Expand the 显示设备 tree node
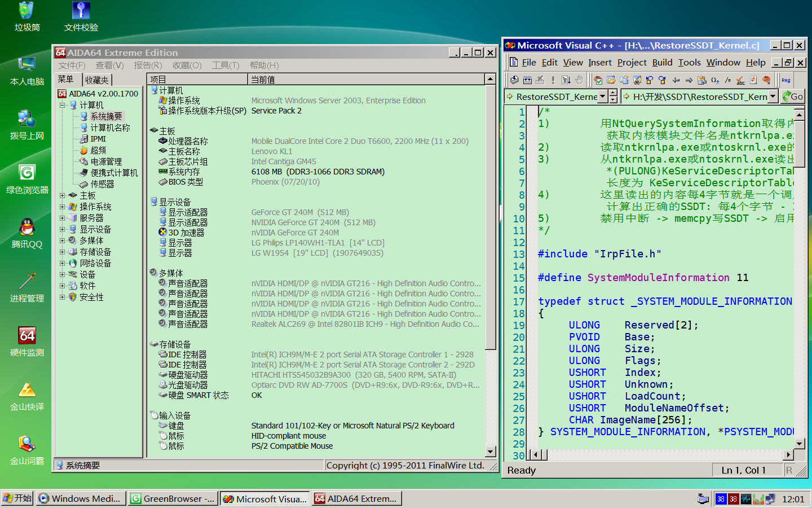 pos(63,229)
